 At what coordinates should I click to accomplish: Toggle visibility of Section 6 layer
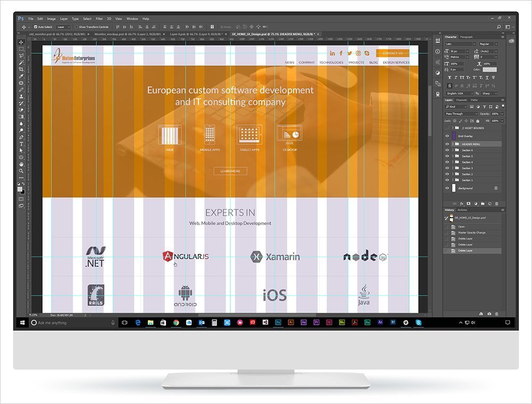[447, 150]
